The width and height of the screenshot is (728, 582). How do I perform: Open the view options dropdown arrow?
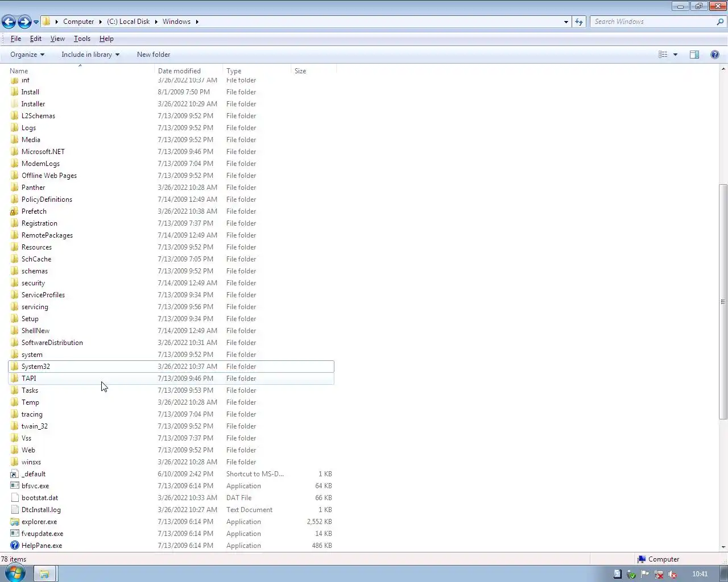tap(675, 55)
